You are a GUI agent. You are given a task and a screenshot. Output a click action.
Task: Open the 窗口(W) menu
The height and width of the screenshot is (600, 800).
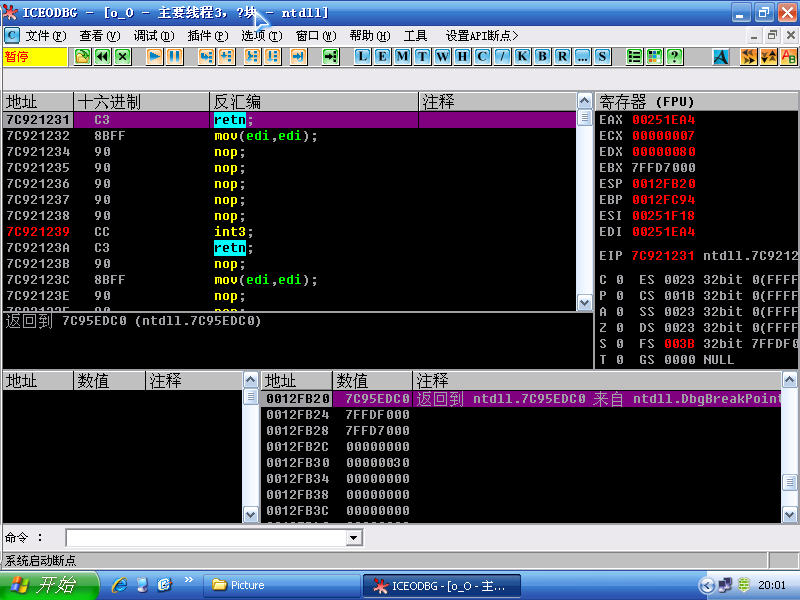pos(316,36)
